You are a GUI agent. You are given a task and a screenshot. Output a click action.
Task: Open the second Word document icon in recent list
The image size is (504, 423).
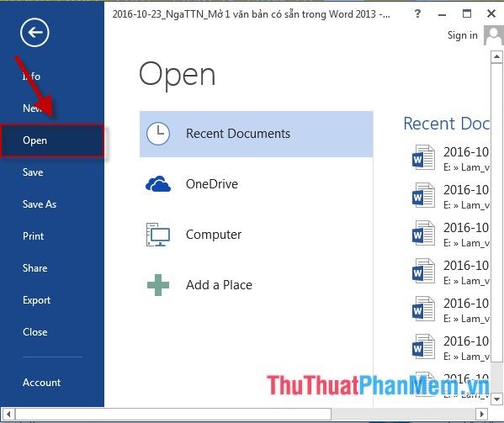tap(423, 195)
